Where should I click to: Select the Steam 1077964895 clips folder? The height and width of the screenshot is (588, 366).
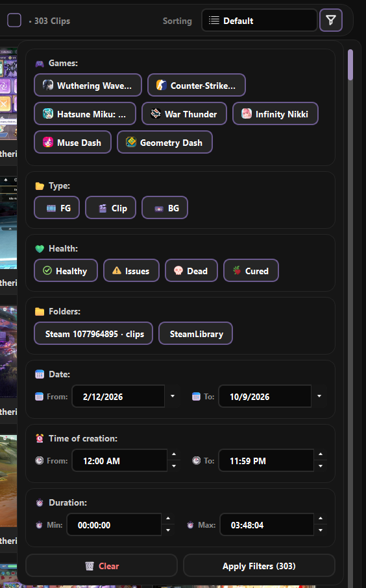pos(93,333)
